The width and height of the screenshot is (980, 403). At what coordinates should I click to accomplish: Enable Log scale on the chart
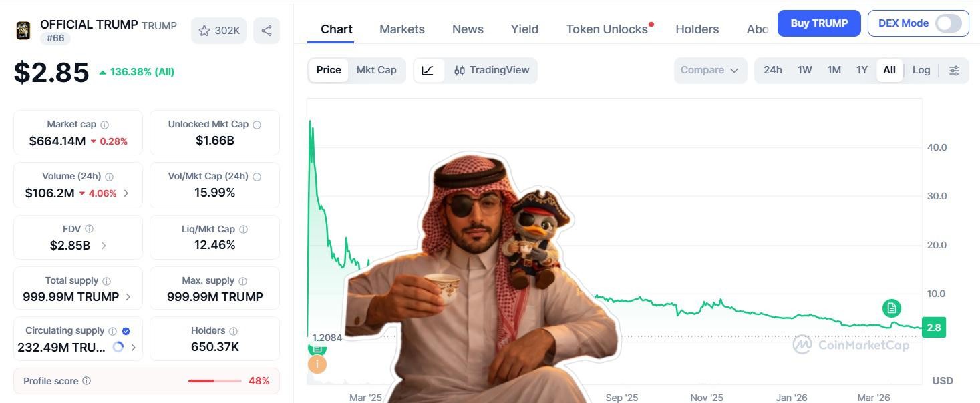921,70
